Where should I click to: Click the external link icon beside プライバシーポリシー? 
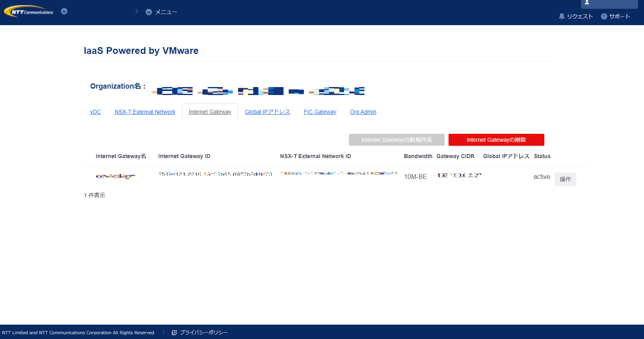(x=174, y=333)
